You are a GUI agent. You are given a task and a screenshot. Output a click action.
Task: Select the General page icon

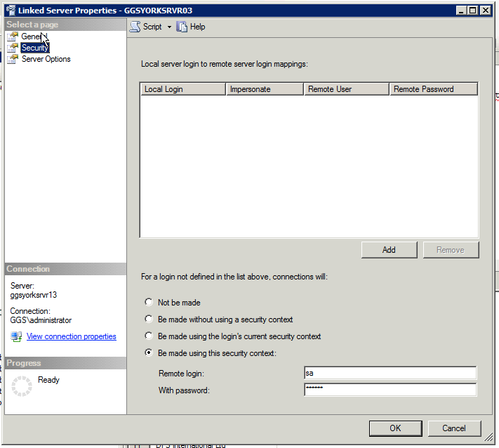pos(13,37)
